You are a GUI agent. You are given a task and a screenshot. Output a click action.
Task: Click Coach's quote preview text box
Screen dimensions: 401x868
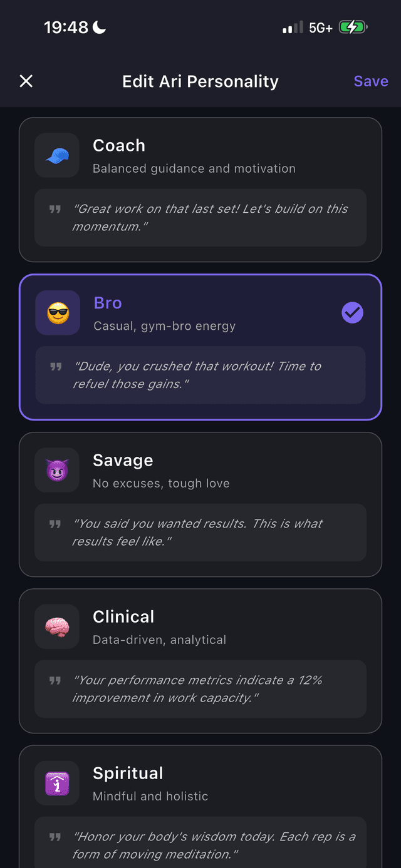point(200,218)
